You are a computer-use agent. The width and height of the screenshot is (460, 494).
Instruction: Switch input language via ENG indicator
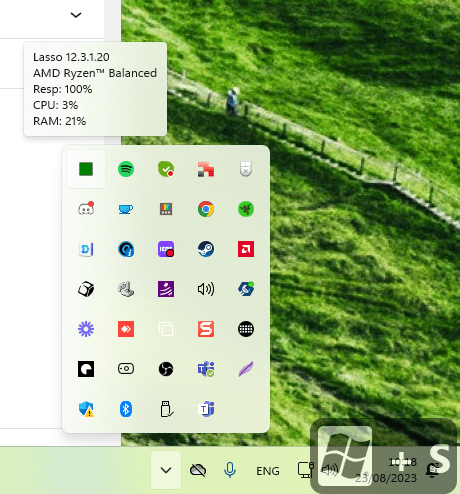[268, 471]
